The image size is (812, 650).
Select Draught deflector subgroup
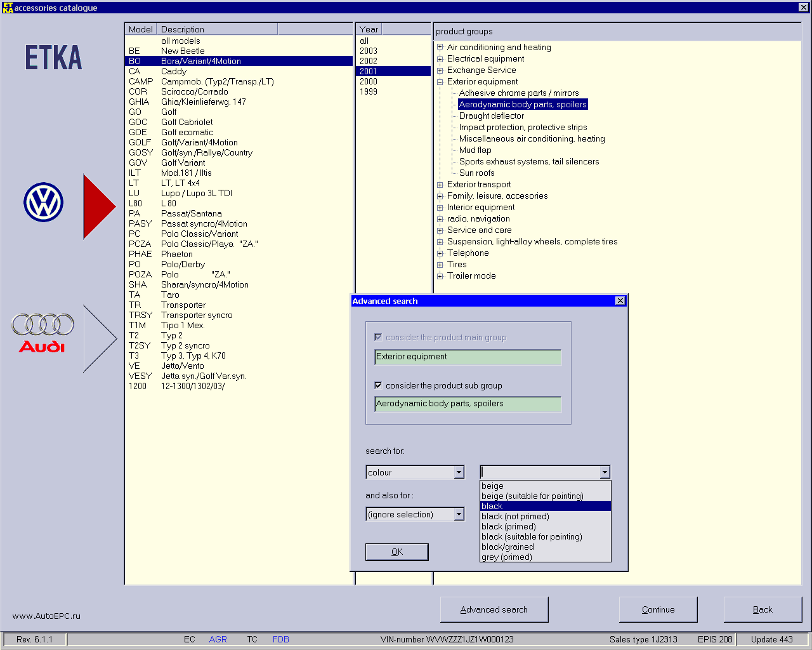[492, 116]
